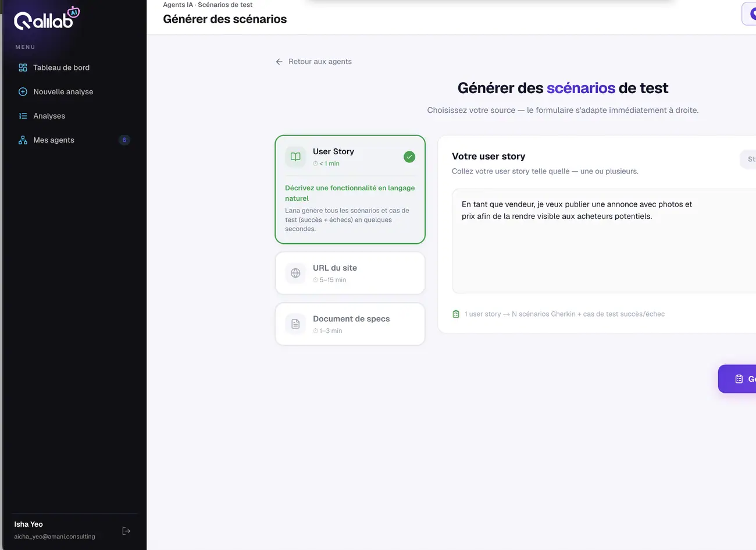The image size is (756, 550).
Task: Click the email aicha_yeo@amani.consulting
Action: 55,537
